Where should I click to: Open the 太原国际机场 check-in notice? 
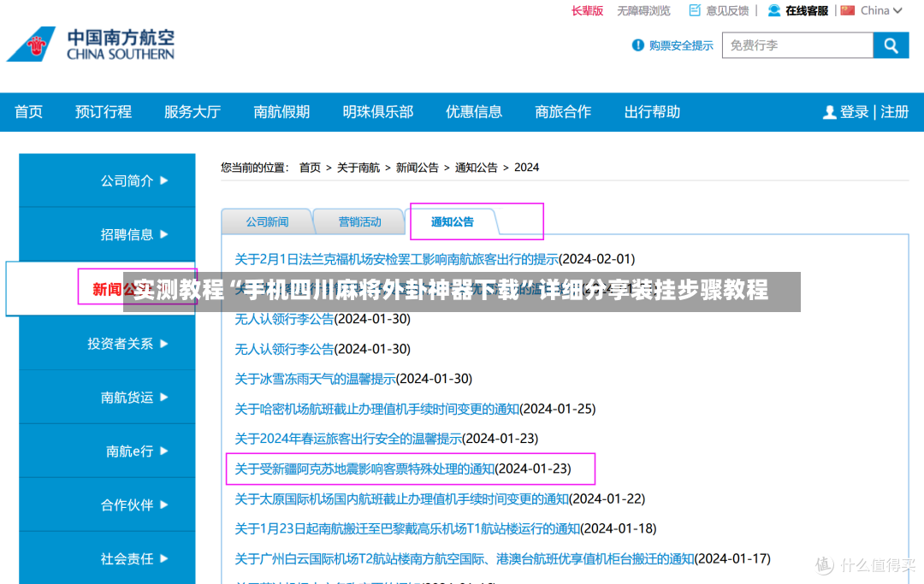pyautogui.click(x=402, y=498)
